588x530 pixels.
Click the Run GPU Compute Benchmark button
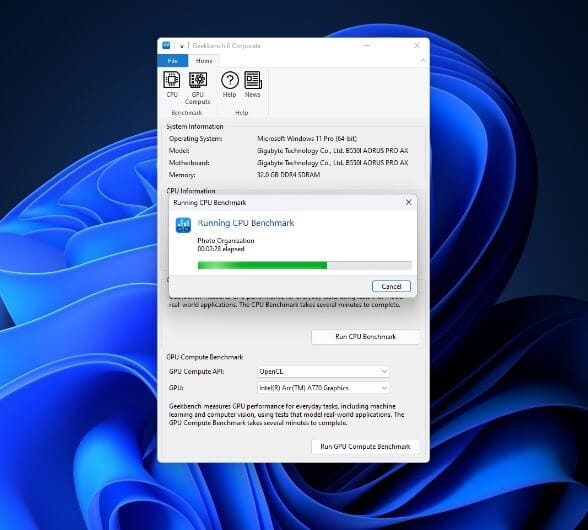(365, 446)
